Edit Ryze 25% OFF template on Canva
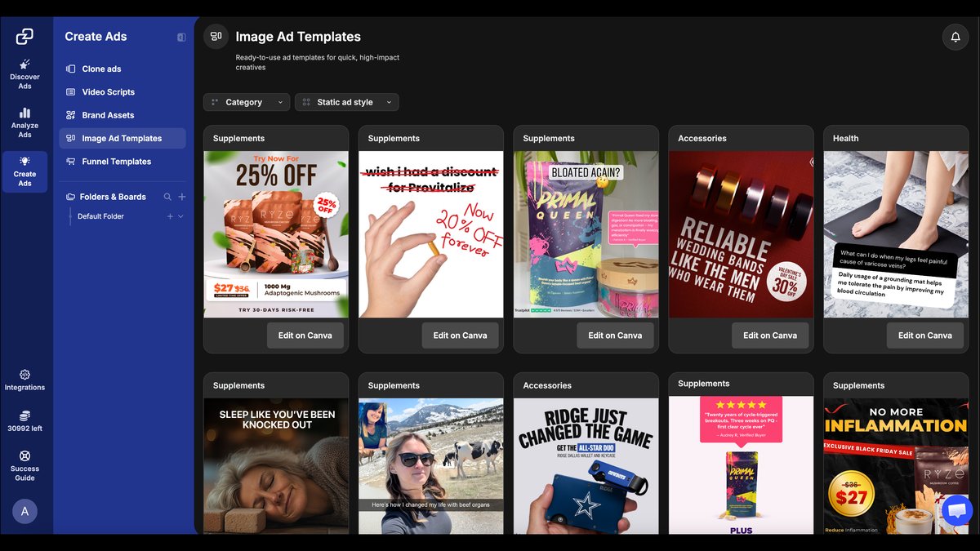Viewport: 980px width, 551px height. click(305, 335)
